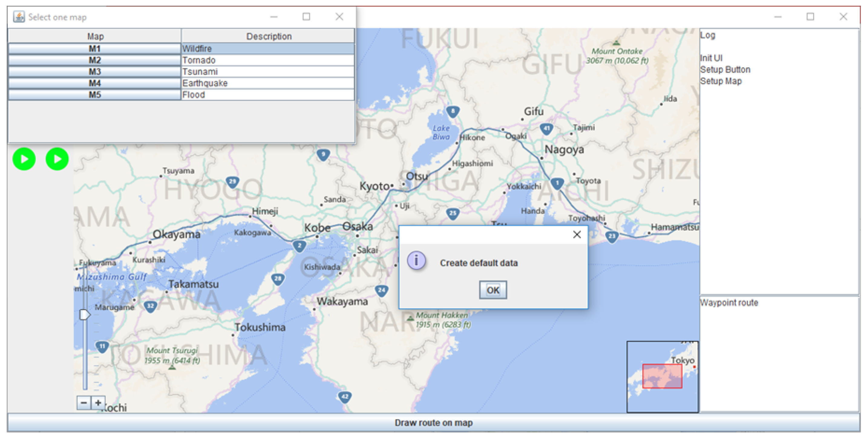Click the zoom slider handle on map
The width and height of the screenshot is (868, 440).
click(84, 315)
